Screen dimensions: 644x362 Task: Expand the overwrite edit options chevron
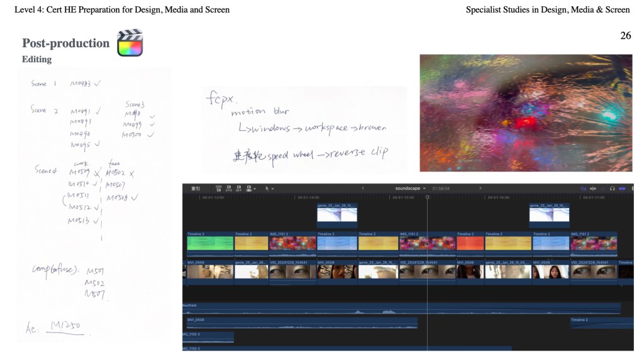[255, 189]
